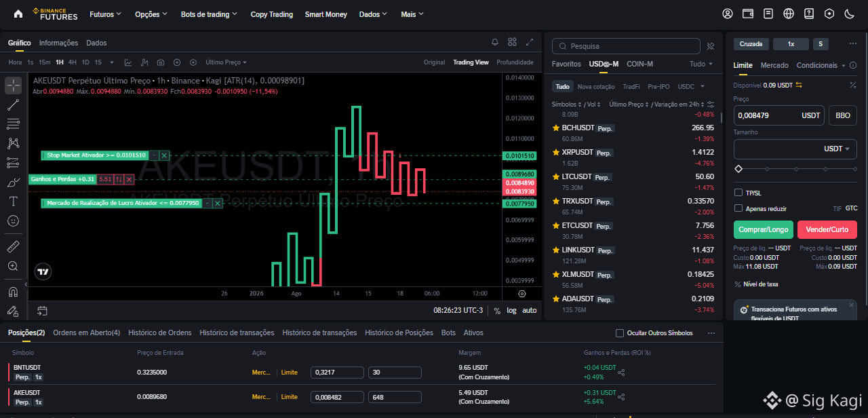The image size is (868, 418).
Task: Tick Ocultar Outros Símbolos checkbox
Action: coord(620,333)
